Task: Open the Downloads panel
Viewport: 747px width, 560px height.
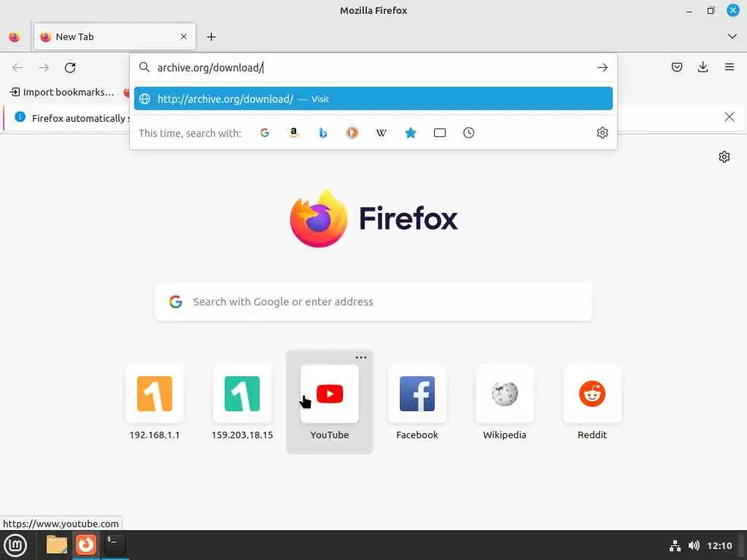Action: tap(703, 67)
